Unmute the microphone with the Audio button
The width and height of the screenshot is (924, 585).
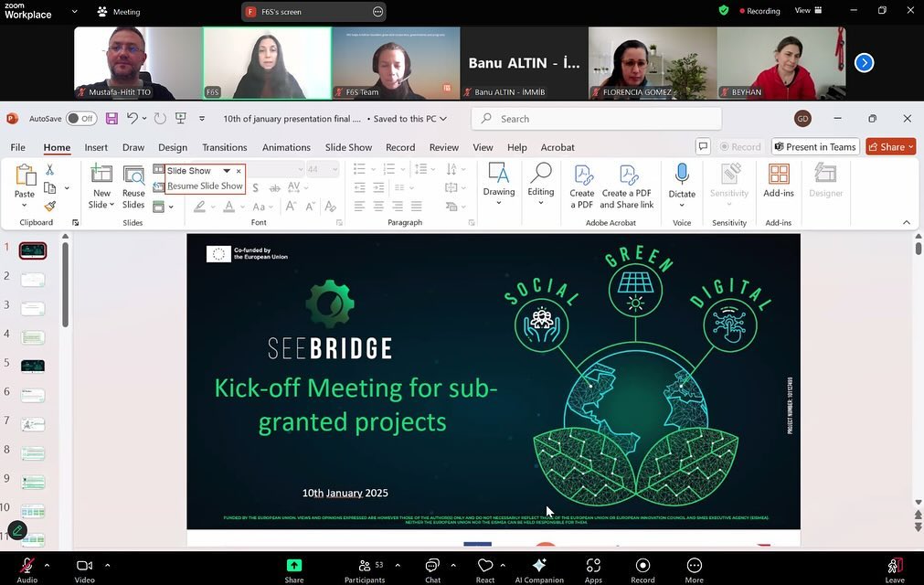(x=27, y=567)
